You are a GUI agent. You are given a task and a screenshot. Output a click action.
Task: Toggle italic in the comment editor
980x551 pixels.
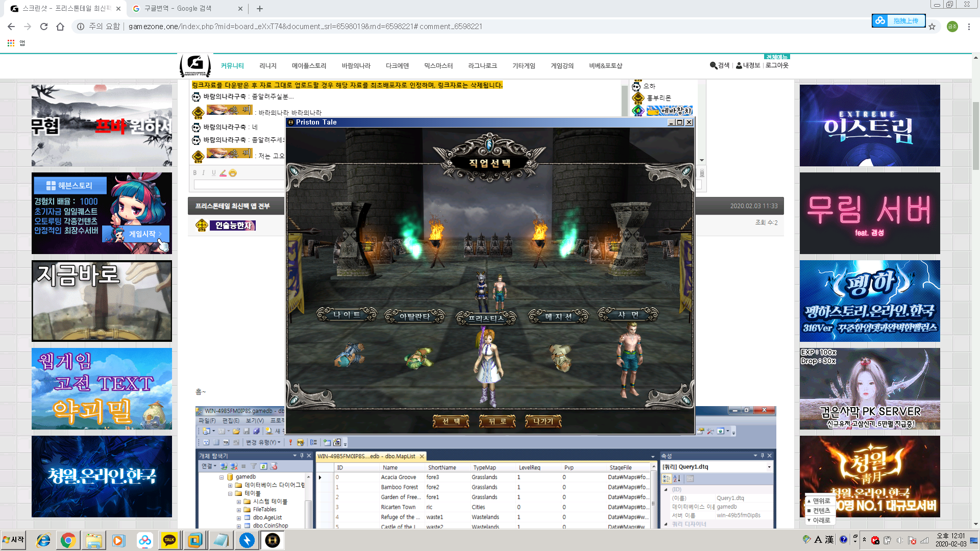click(203, 173)
